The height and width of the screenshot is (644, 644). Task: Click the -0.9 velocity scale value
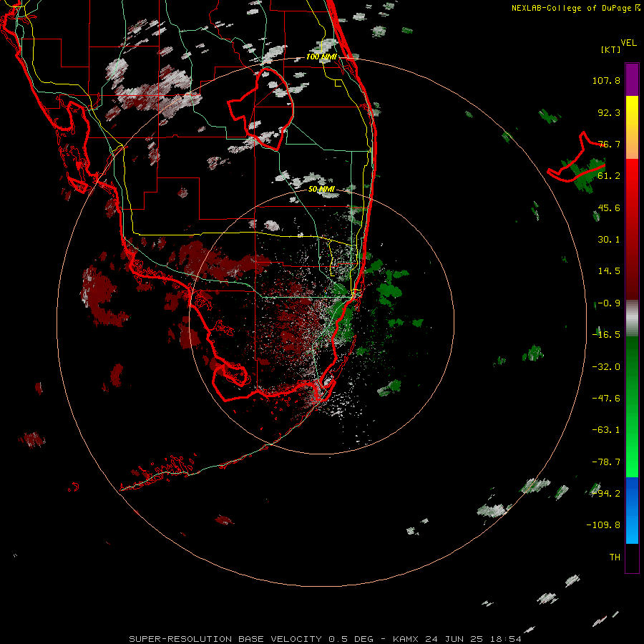608,303
